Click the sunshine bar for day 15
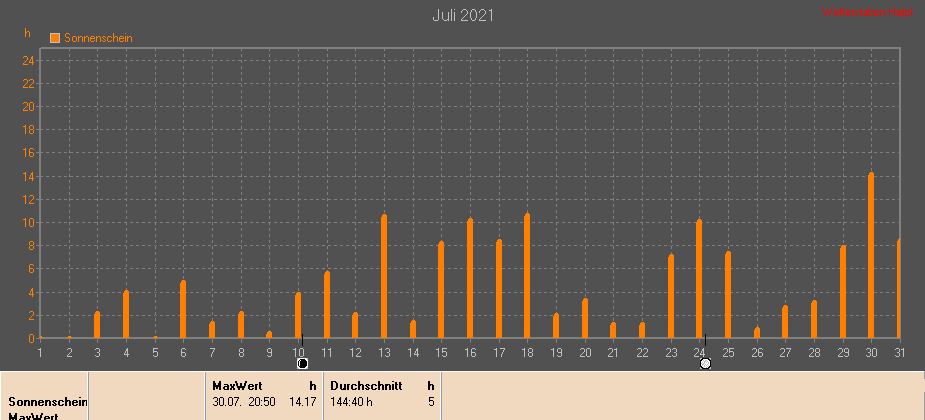925x420 pixels. (x=441, y=290)
